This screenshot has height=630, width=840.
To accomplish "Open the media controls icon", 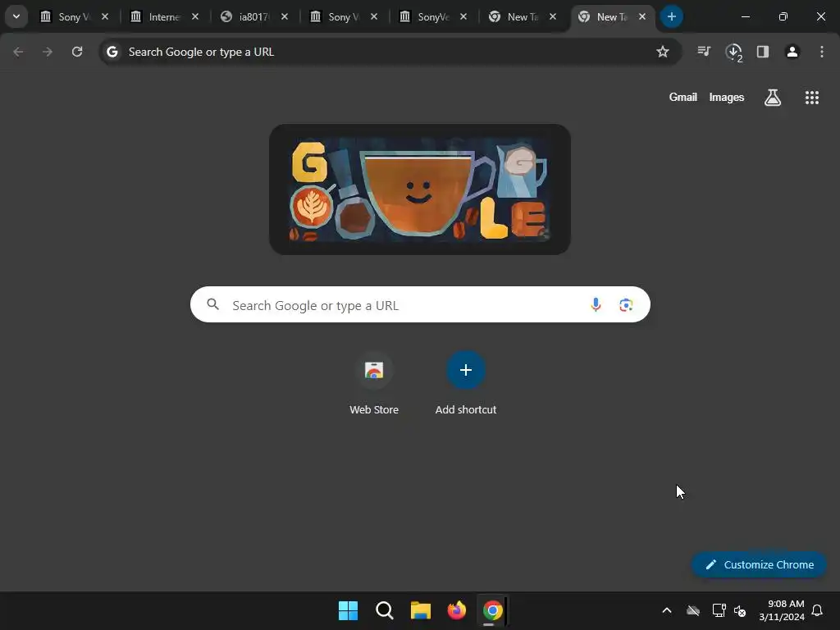I will (x=704, y=52).
